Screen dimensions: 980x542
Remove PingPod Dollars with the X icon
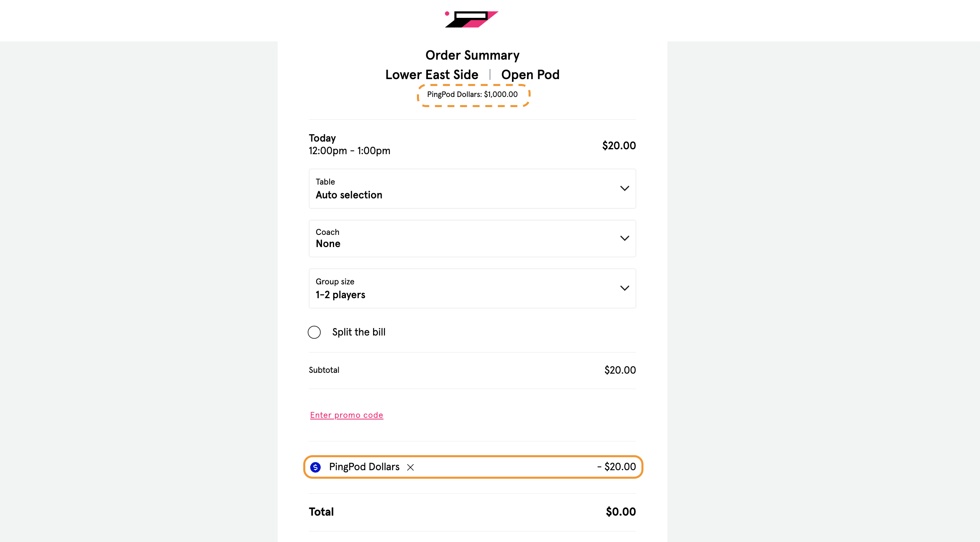[410, 467]
